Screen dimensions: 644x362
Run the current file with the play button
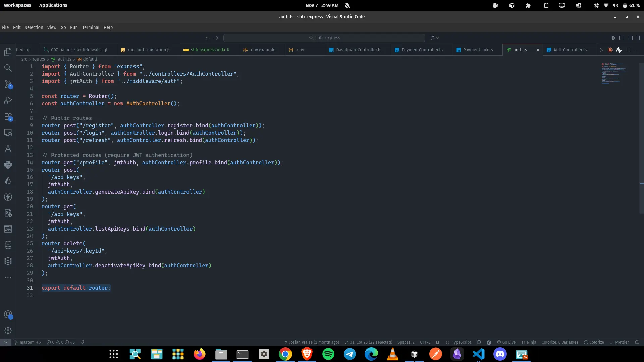(x=601, y=50)
